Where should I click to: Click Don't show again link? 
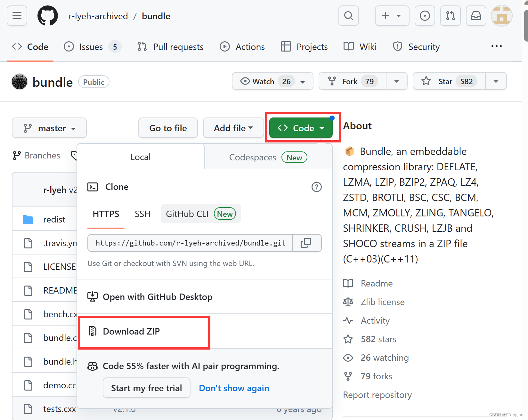click(x=234, y=388)
